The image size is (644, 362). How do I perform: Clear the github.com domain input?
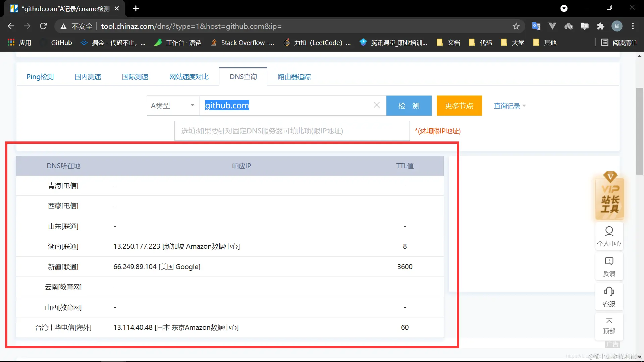pos(376,105)
